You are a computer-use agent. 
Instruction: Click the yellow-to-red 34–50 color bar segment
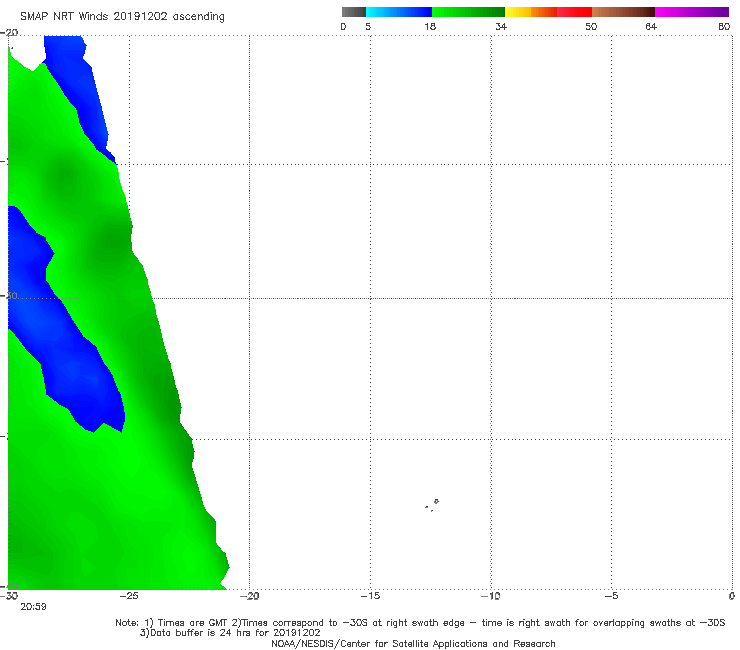[x=548, y=12]
